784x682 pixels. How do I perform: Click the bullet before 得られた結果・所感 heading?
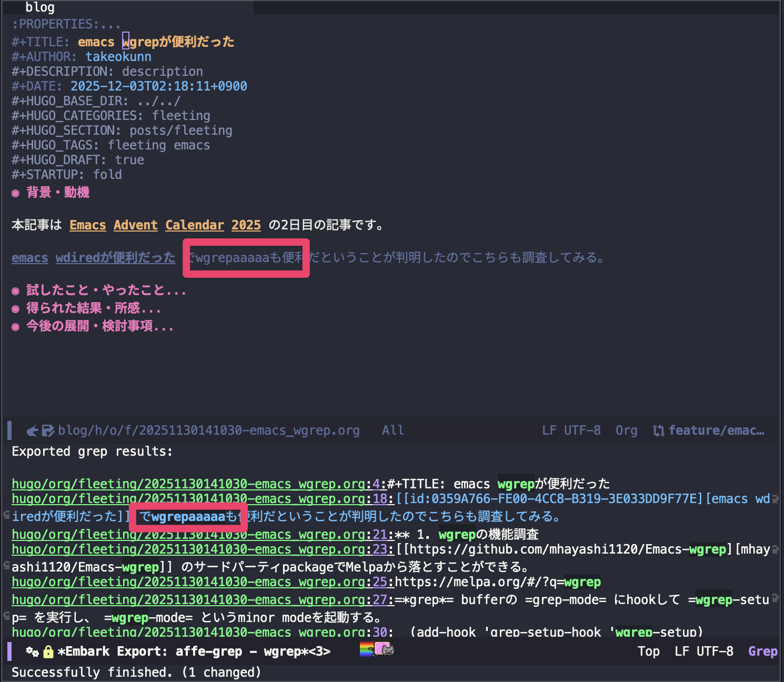(16, 309)
